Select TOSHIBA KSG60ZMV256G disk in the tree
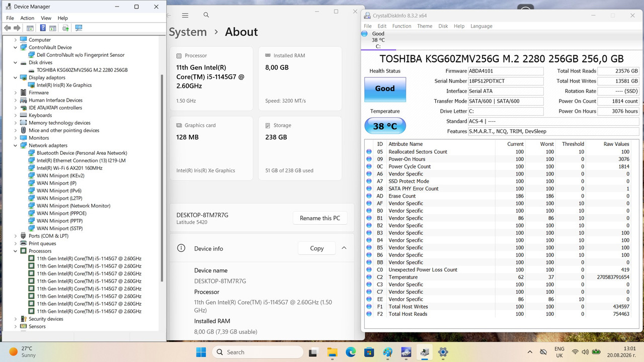Screen dimensions: 644x362 (x=82, y=70)
